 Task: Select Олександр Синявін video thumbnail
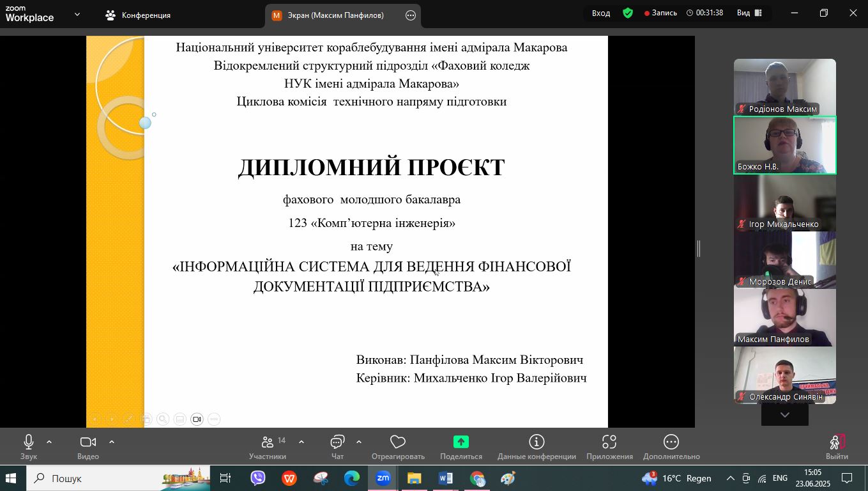point(785,375)
